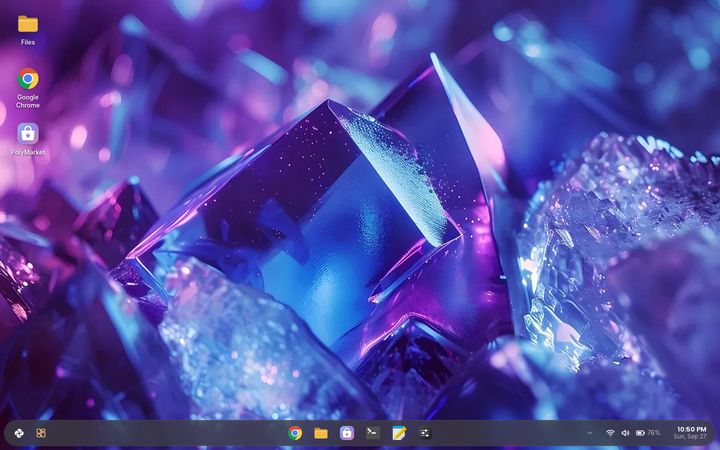Launch the terminal from the taskbar
Image resolution: width=720 pixels, height=450 pixels.
click(x=372, y=433)
